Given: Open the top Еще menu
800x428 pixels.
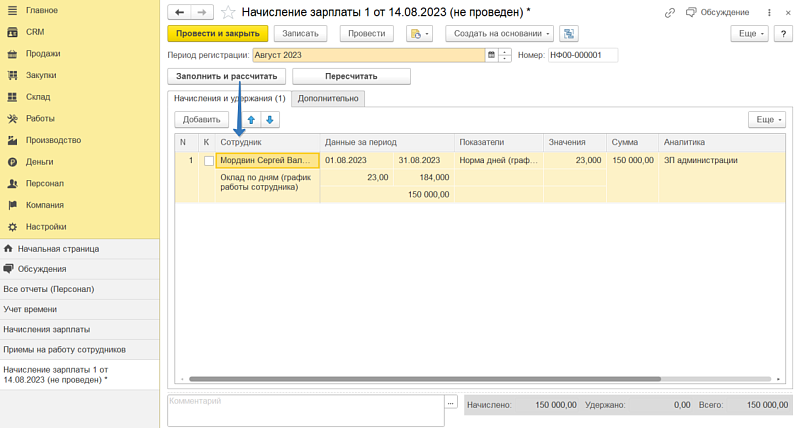Looking at the screenshot, I should (x=749, y=33).
